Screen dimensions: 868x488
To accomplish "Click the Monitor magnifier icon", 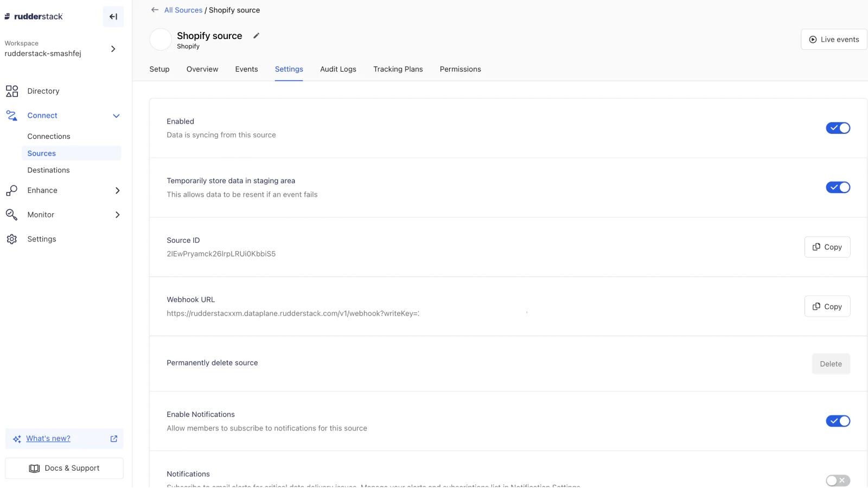I will pyautogui.click(x=12, y=215).
